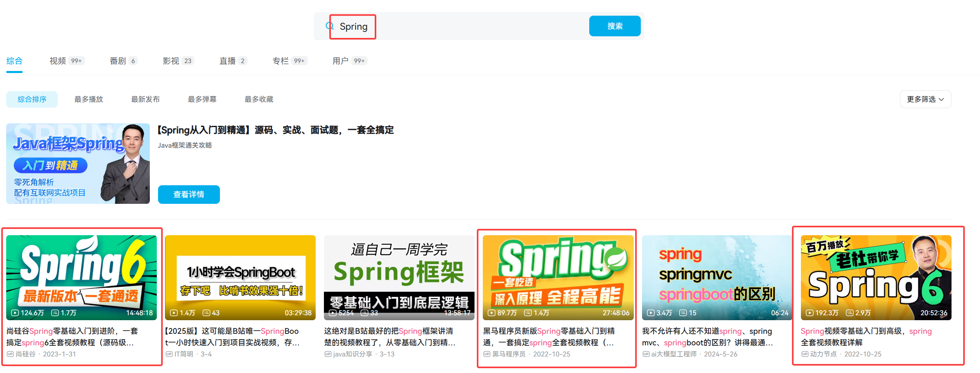Open the 用户 tab
980x373 pixels.
350,61
